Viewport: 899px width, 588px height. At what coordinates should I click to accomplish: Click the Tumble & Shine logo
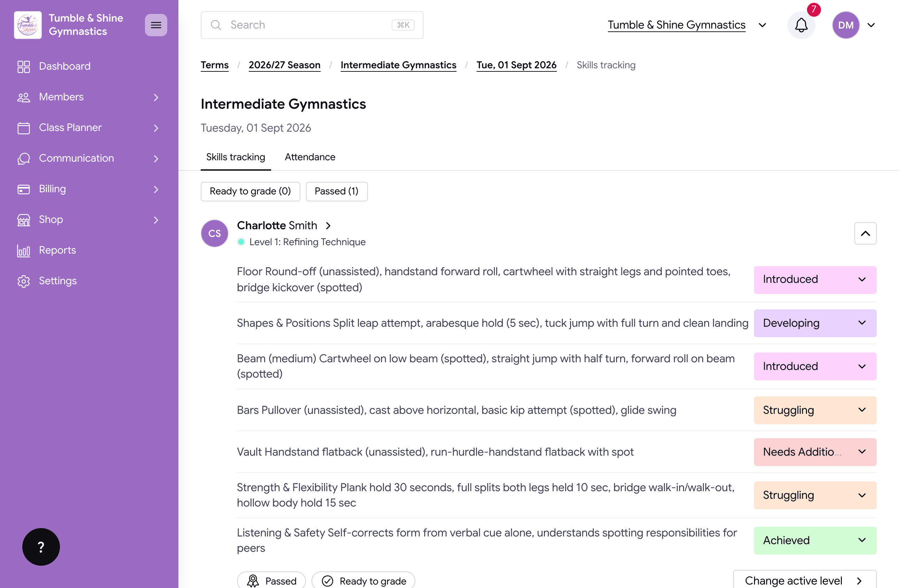coord(28,25)
